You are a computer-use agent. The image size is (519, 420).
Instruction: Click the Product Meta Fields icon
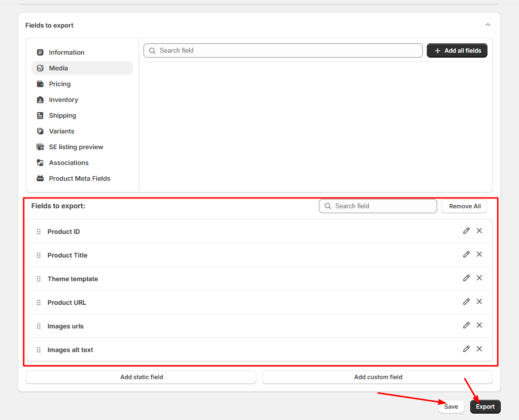pos(40,179)
